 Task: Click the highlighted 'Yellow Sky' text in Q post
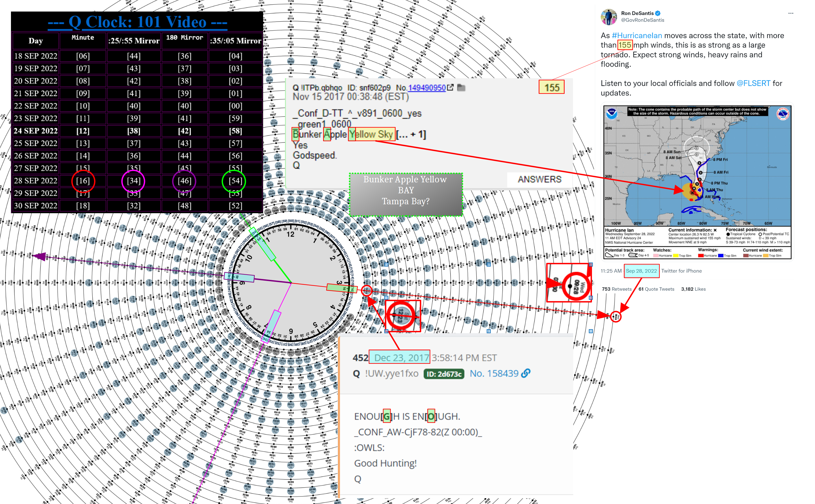pos(371,134)
